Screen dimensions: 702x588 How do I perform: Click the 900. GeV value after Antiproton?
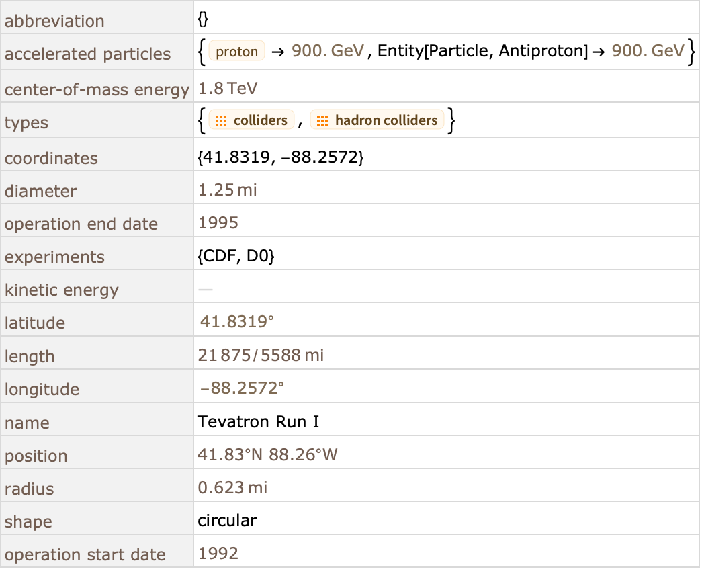(x=648, y=51)
